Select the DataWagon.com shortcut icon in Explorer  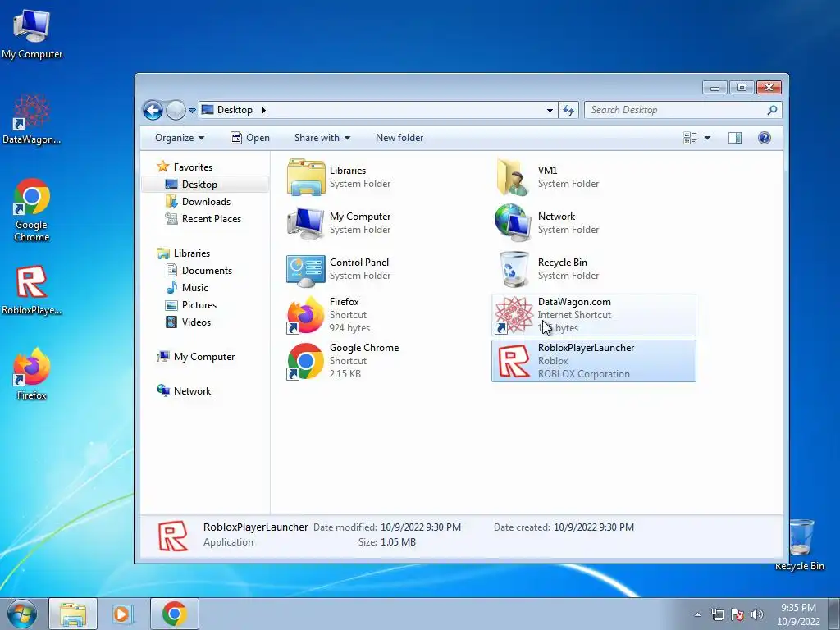pos(514,315)
